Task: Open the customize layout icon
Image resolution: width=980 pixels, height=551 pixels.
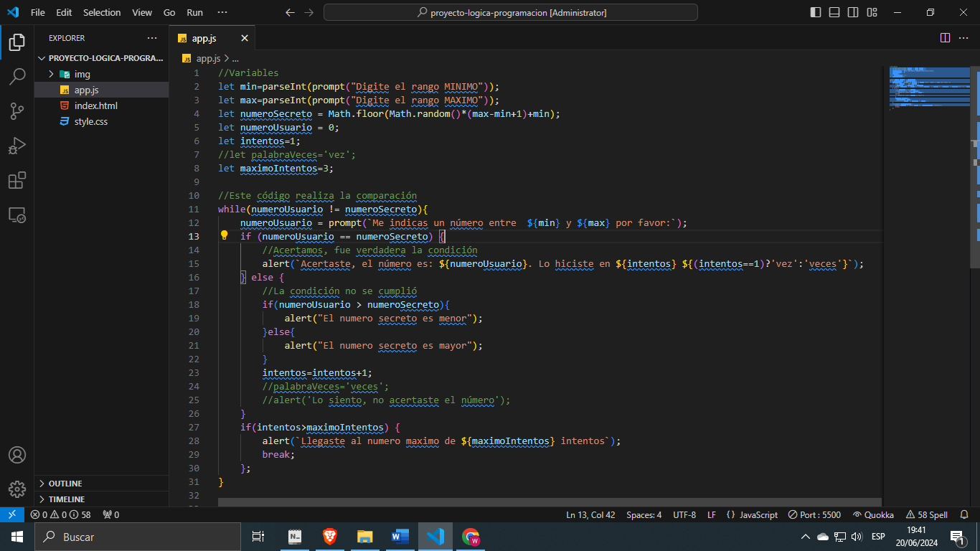Action: click(872, 12)
